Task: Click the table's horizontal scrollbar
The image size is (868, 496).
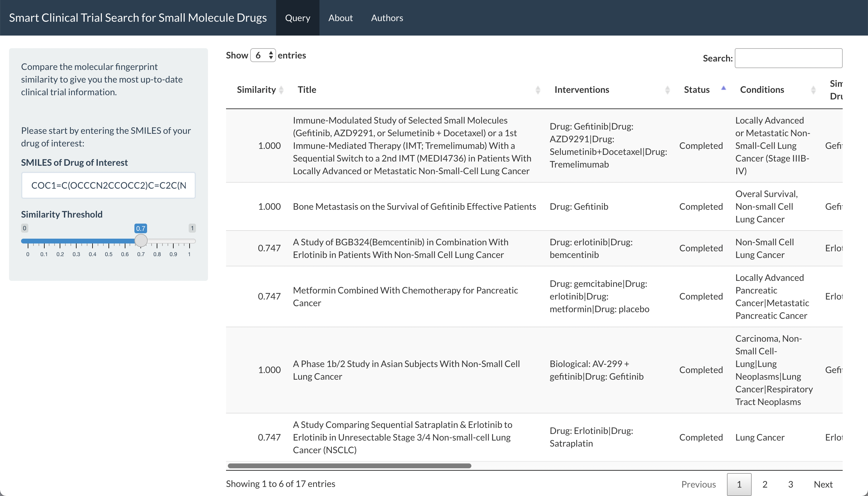Action: pyautogui.click(x=350, y=466)
